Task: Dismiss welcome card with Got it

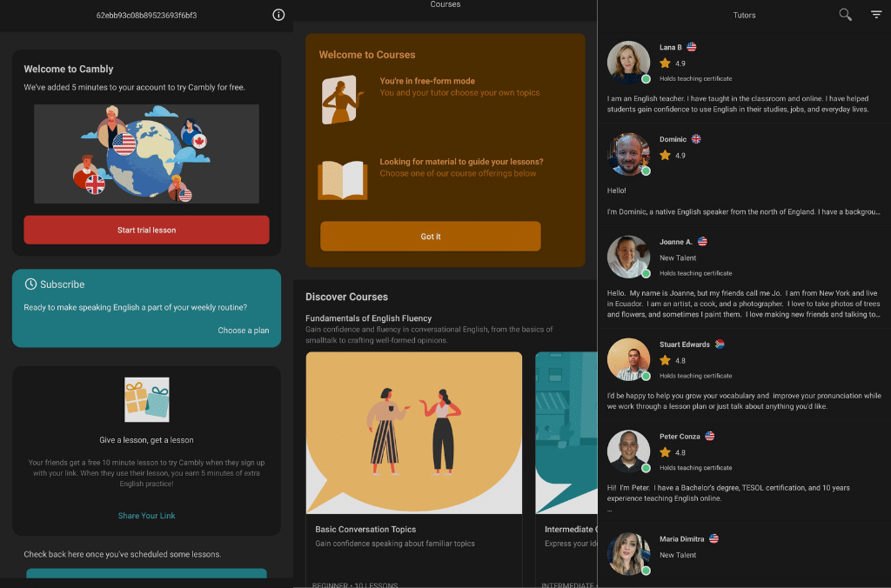Action: click(x=431, y=237)
